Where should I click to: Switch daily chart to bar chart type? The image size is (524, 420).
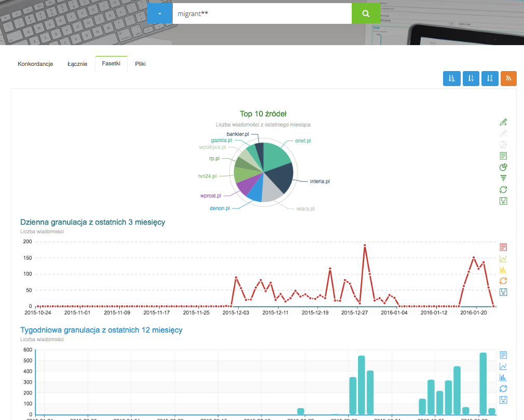(x=503, y=270)
